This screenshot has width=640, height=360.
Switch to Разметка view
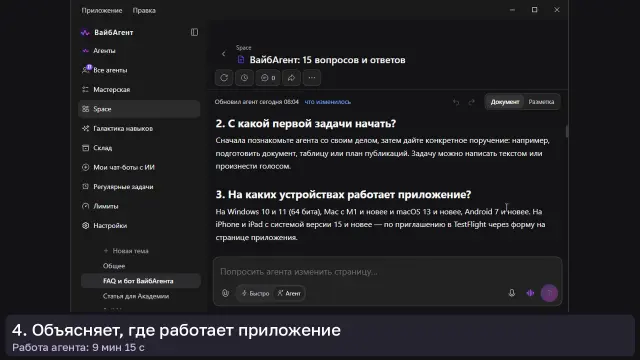pyautogui.click(x=541, y=102)
